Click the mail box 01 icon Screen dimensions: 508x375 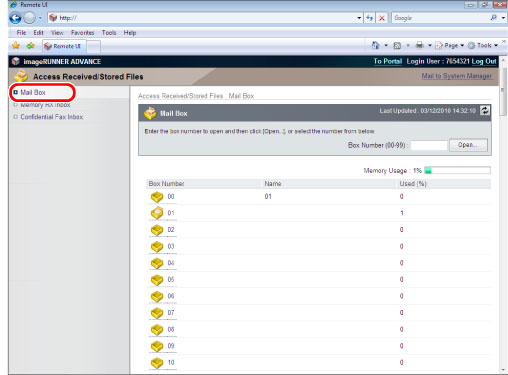click(157, 213)
